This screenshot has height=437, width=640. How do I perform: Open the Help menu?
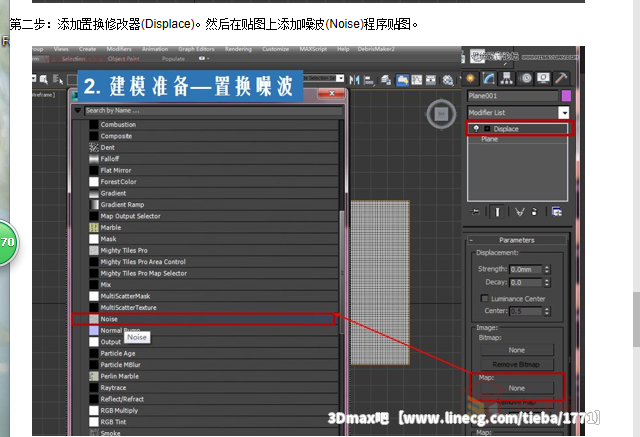[343, 49]
